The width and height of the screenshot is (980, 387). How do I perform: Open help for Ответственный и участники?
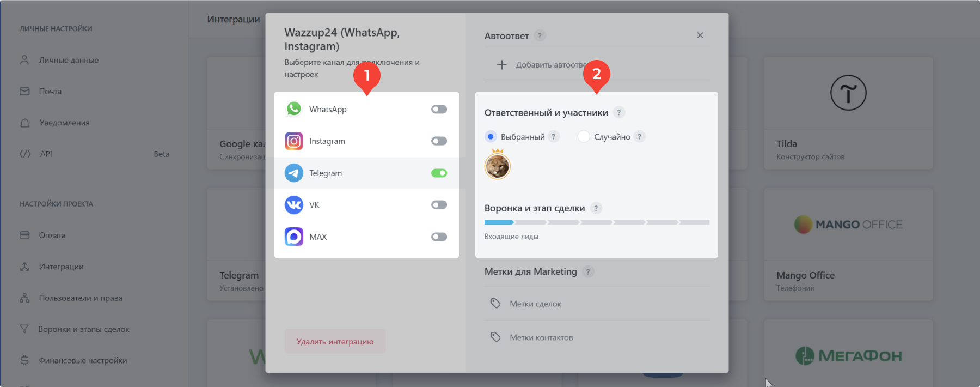coord(618,112)
